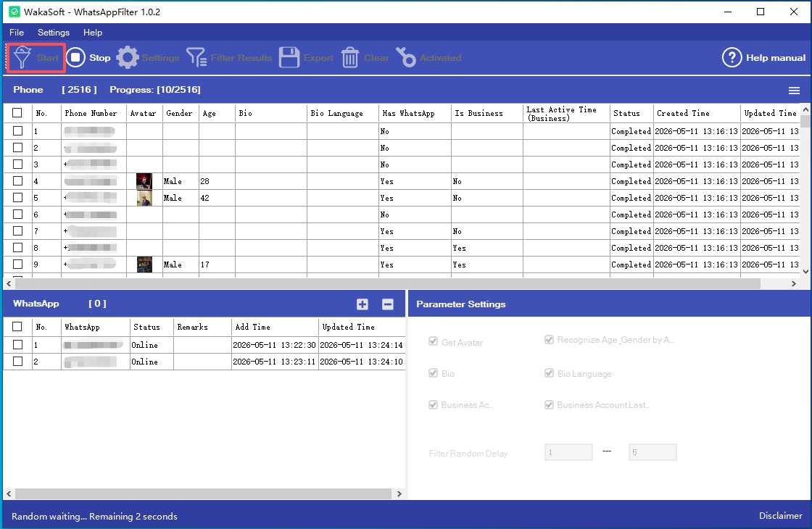Remove WhatsApp account with minus icon

point(388,304)
